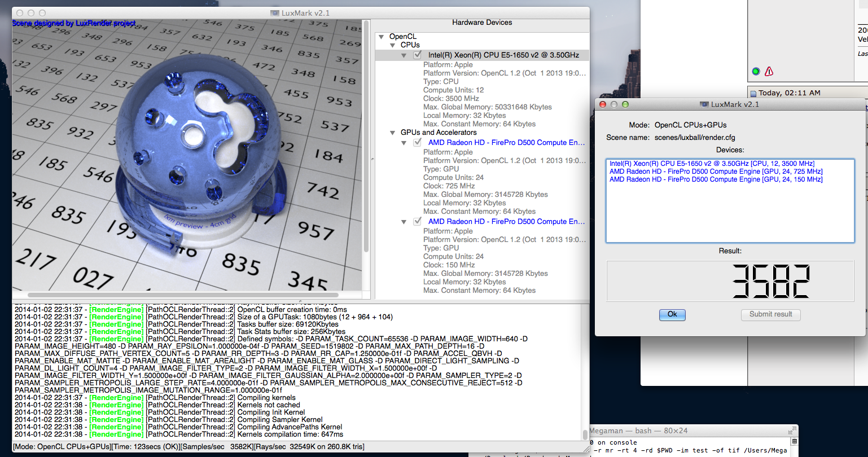Collapse the OpenCL tree node

pos(382,37)
